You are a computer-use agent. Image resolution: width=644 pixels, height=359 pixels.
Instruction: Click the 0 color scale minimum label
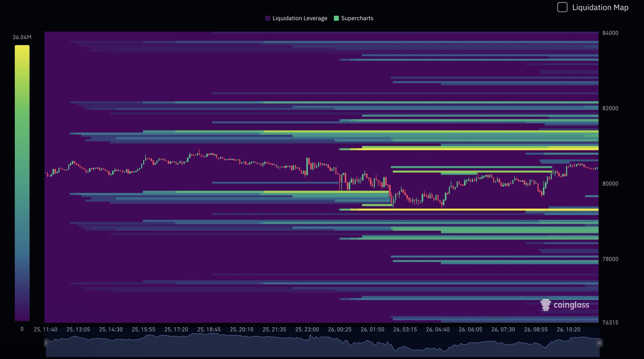tap(22, 329)
